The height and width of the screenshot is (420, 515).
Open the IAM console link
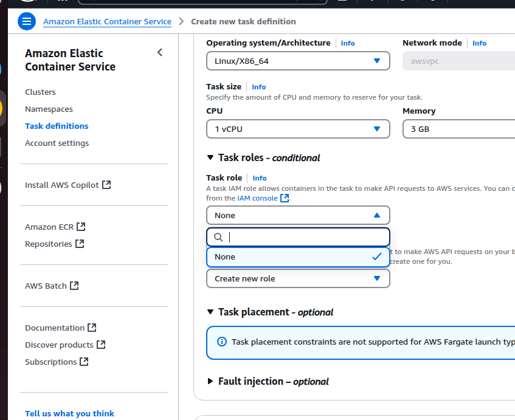click(x=258, y=198)
